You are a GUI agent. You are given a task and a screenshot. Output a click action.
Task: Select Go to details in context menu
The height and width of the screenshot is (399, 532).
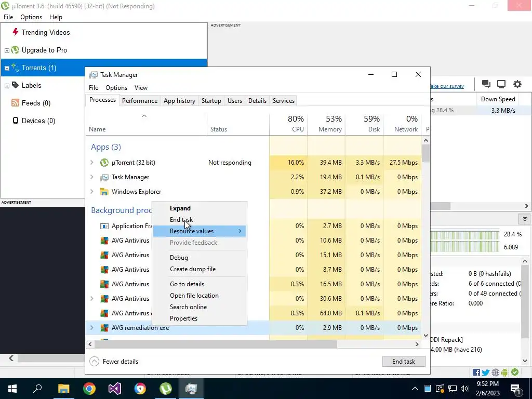click(x=199, y=284)
